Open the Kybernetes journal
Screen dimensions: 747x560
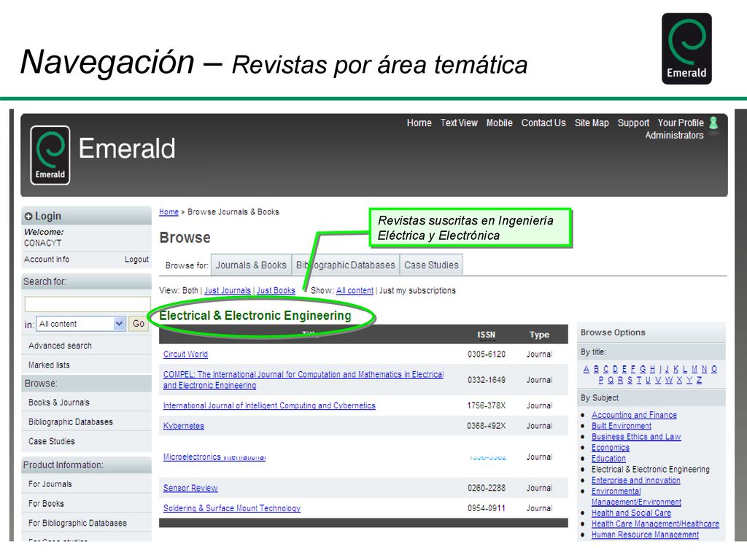pos(183,426)
